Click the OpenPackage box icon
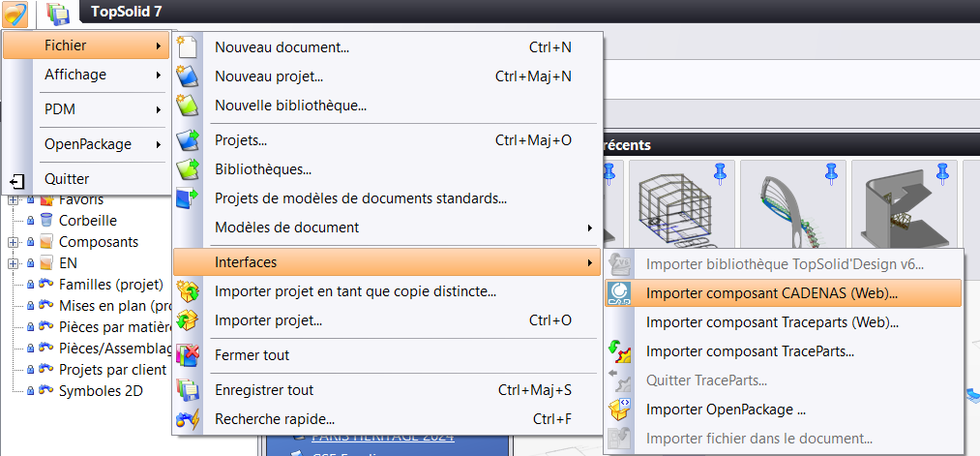This screenshot has height=456, width=980. click(x=619, y=410)
